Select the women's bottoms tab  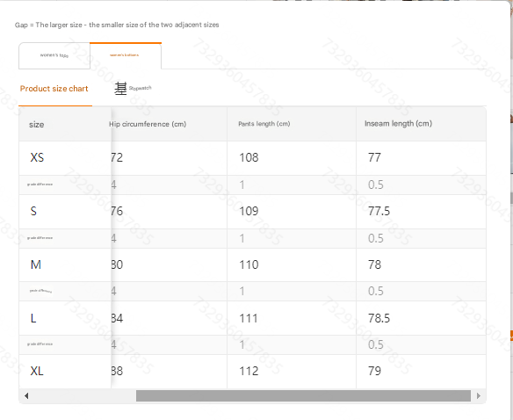(126, 55)
